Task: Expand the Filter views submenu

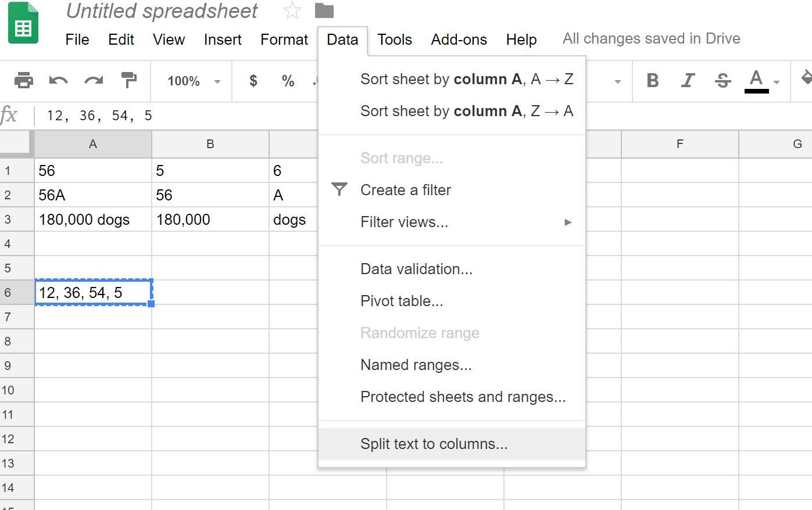Action: [x=568, y=222]
